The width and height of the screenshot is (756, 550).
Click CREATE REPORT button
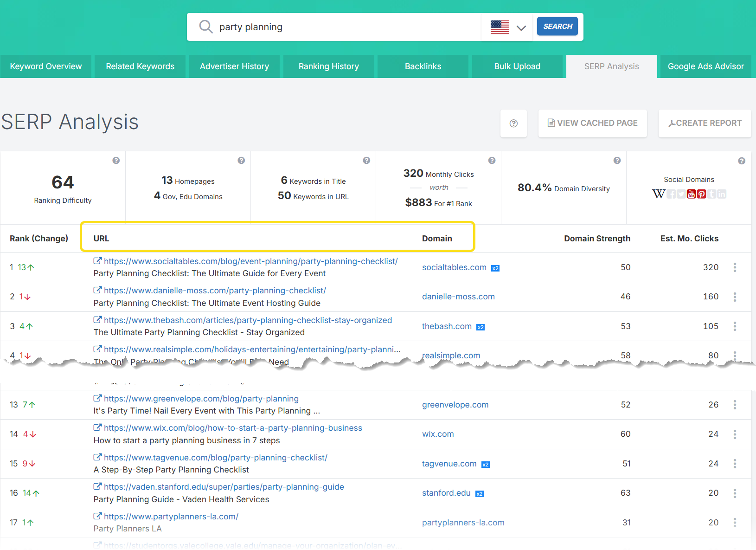pyautogui.click(x=705, y=123)
